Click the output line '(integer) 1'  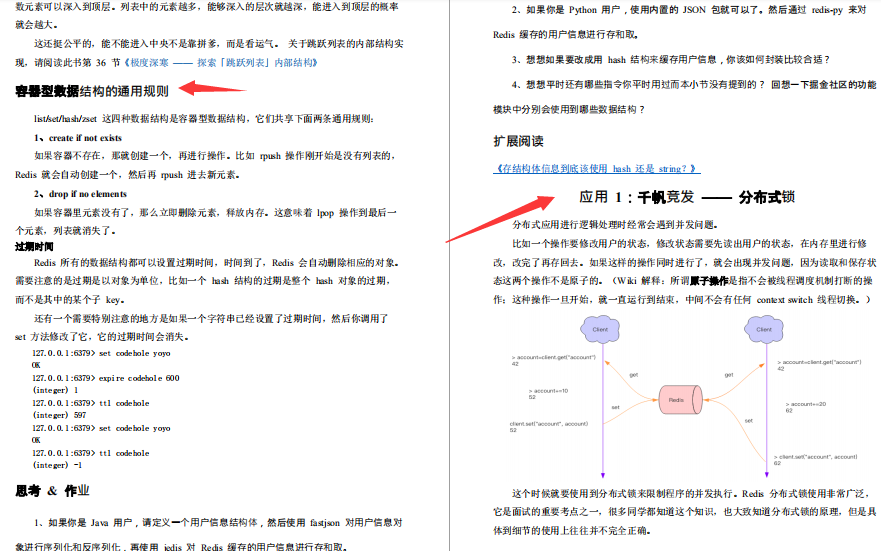55,390
